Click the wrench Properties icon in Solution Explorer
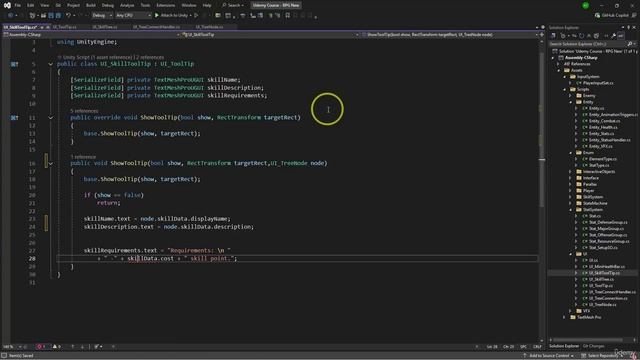Image resolution: width=640 pixels, height=360 pixels. pyautogui.click(x=613, y=36)
